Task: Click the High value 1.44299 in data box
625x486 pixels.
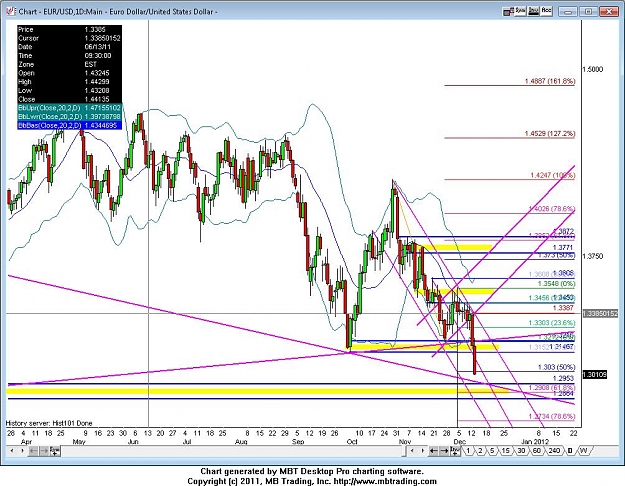Action: (x=99, y=82)
